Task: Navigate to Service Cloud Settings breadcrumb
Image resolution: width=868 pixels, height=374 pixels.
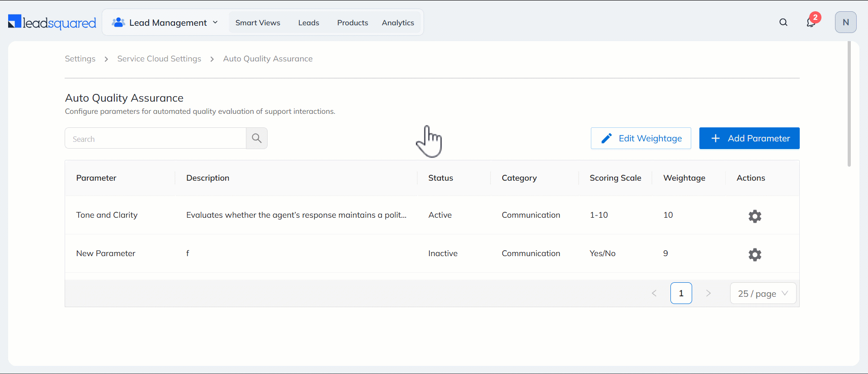Action: [x=159, y=59]
